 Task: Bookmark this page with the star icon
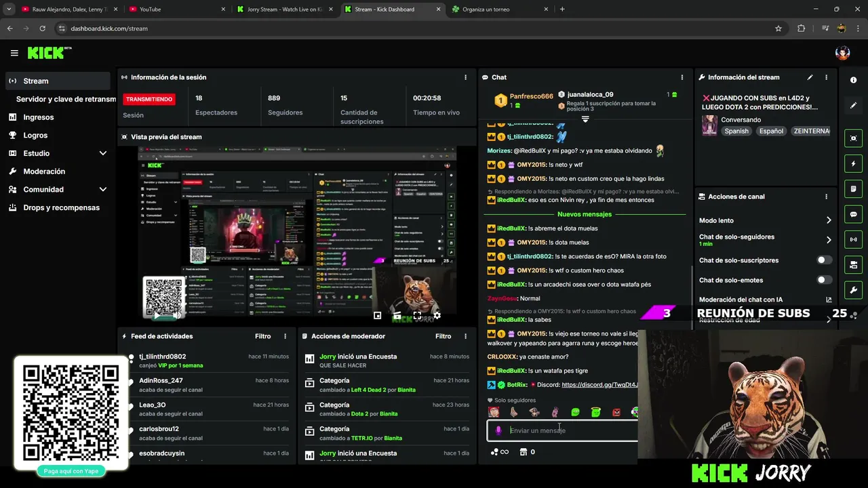click(778, 28)
